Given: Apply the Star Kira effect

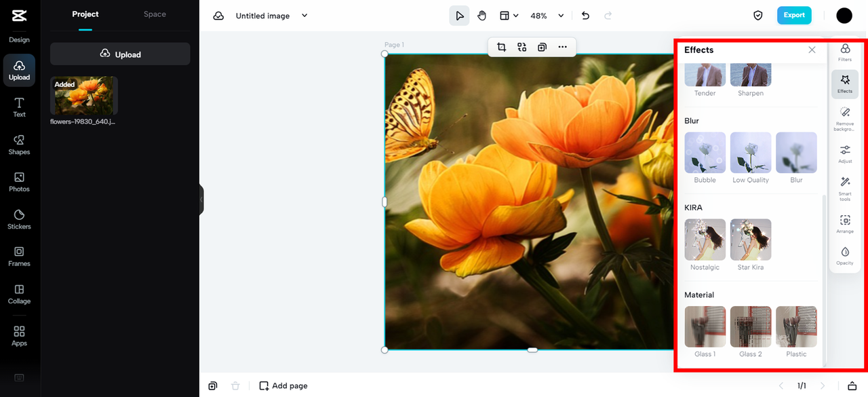Looking at the screenshot, I should click(751, 240).
